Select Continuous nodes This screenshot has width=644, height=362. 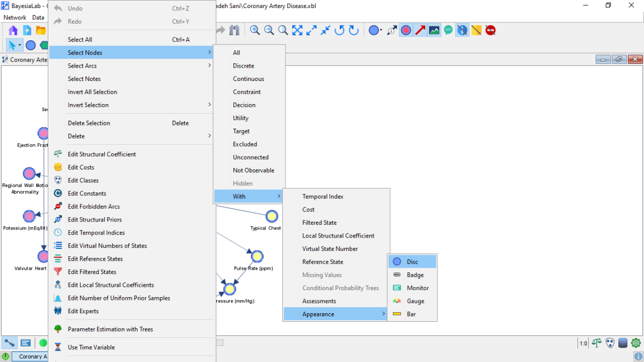click(x=250, y=79)
